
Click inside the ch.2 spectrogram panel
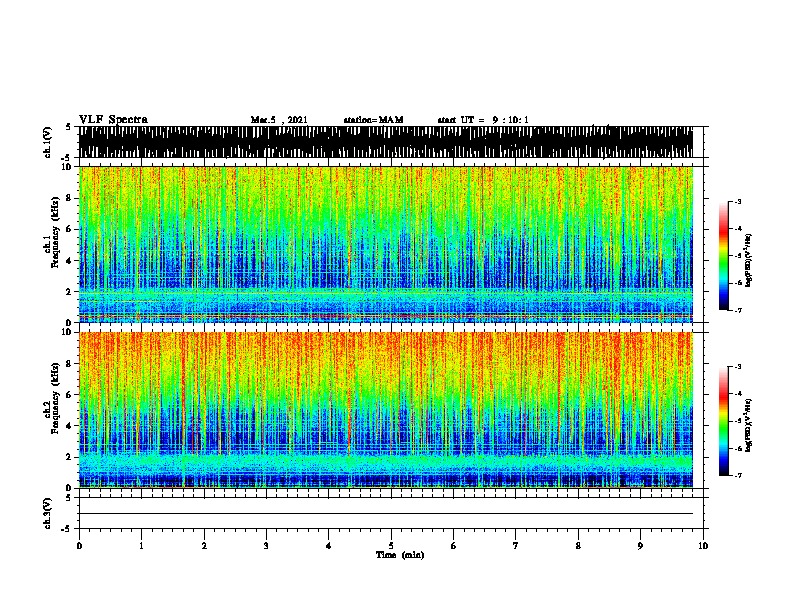pos(386,410)
